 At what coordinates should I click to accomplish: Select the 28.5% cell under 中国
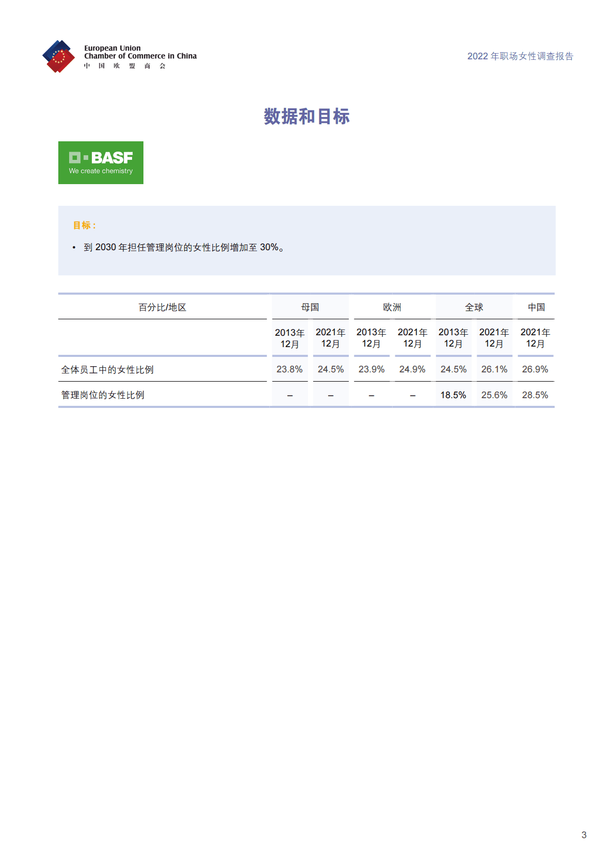[x=535, y=395]
